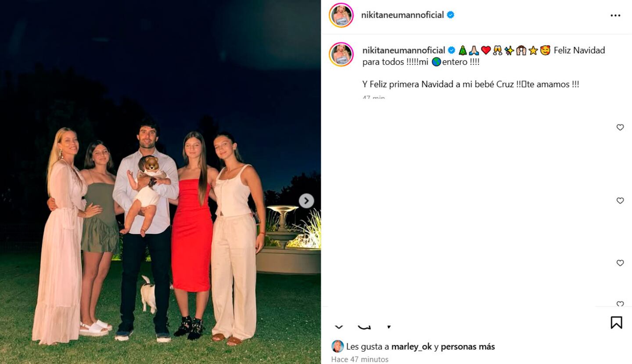Click the partially visible share icon
Viewport: 632px width, 364px height.
coord(389,327)
